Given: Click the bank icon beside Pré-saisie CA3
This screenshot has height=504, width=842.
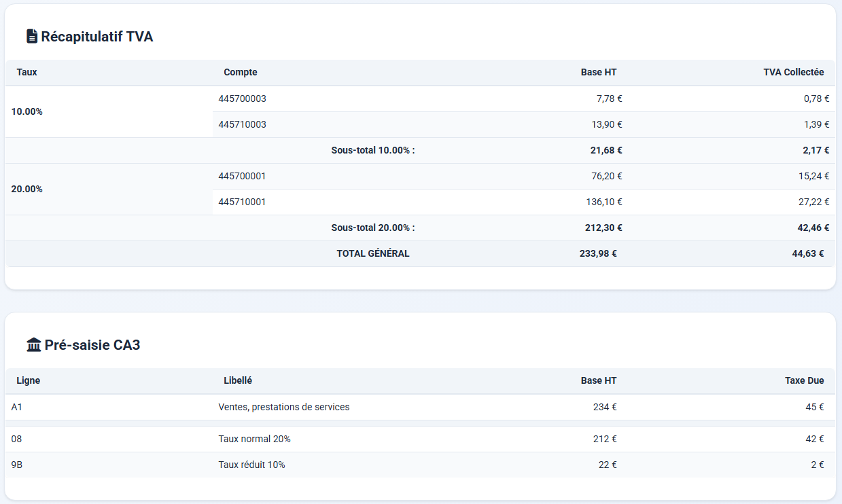Looking at the screenshot, I should pyautogui.click(x=33, y=345).
